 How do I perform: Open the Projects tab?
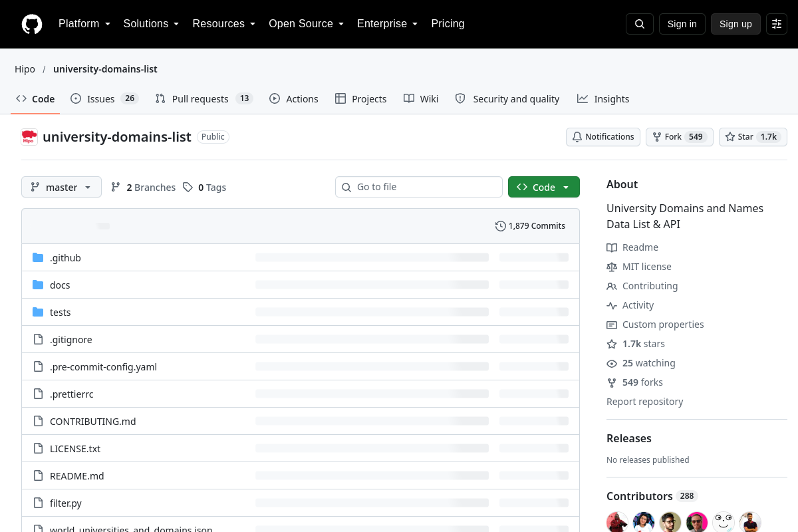click(360, 98)
